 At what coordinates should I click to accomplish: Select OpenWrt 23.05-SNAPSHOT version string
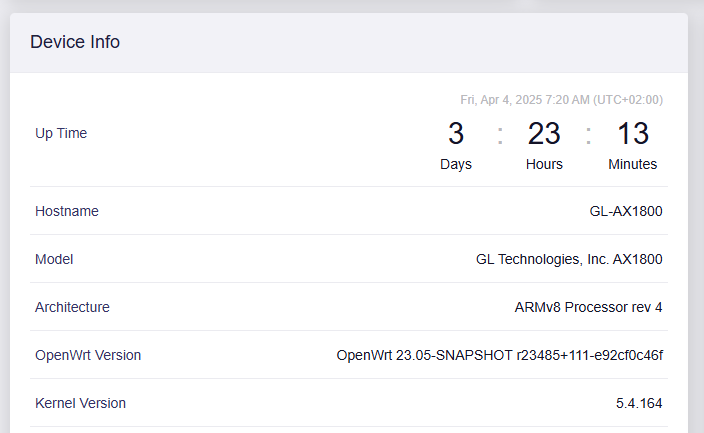(x=499, y=355)
